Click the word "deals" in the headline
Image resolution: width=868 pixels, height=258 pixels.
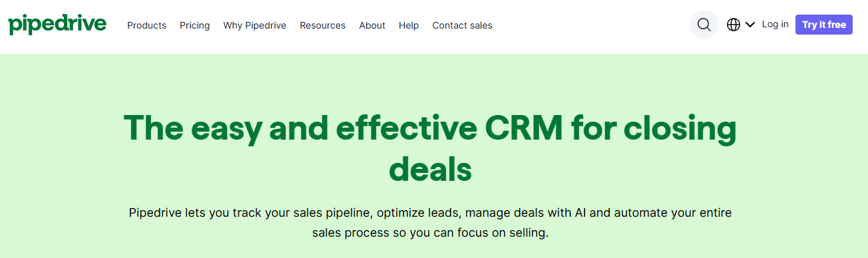tap(431, 168)
